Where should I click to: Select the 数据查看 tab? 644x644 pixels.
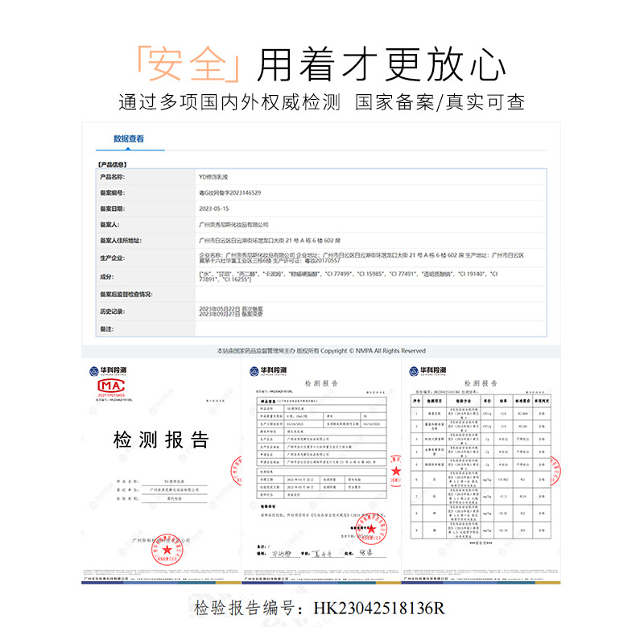point(129,138)
